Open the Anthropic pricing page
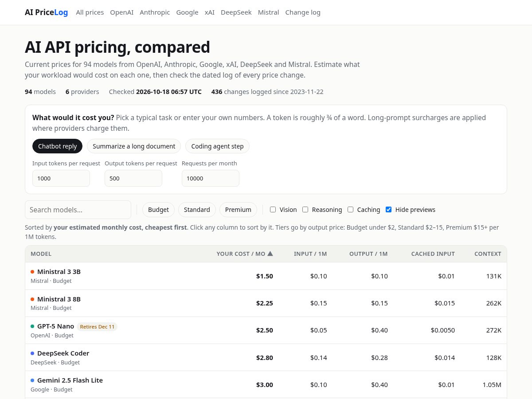This screenshot has height=399, width=532. tap(155, 12)
